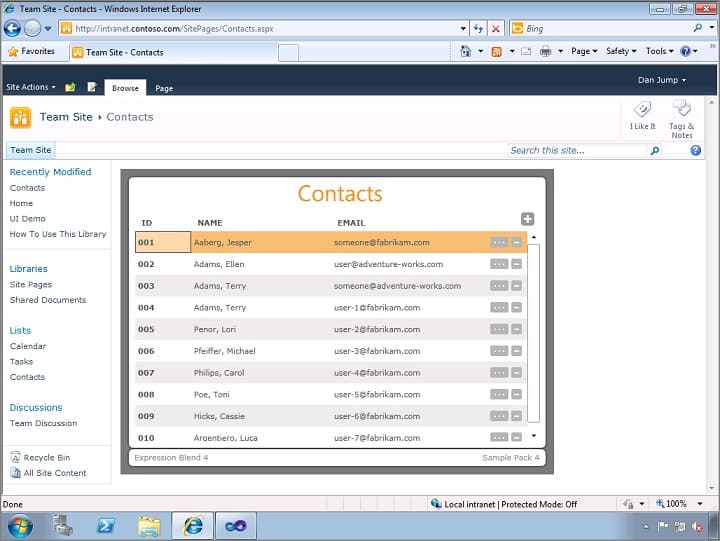Screen dimensions: 720x541
Task: Select the Team Site - Contacts browser tab
Action: (173, 52)
